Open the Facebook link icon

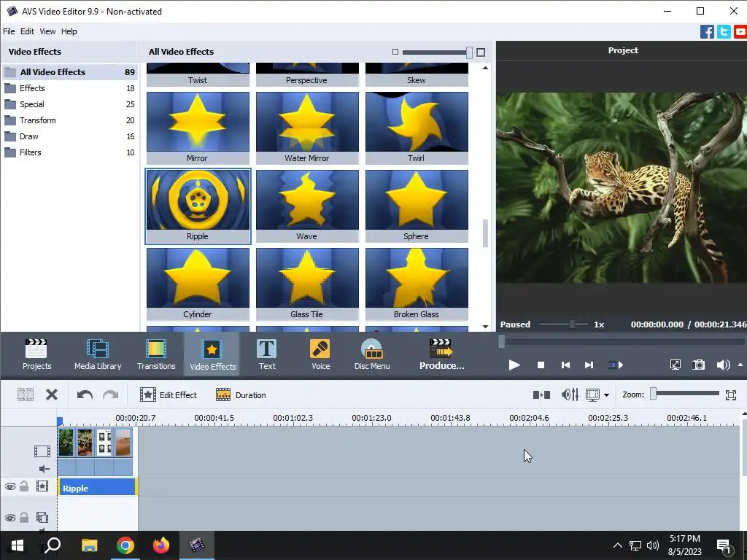coord(707,32)
